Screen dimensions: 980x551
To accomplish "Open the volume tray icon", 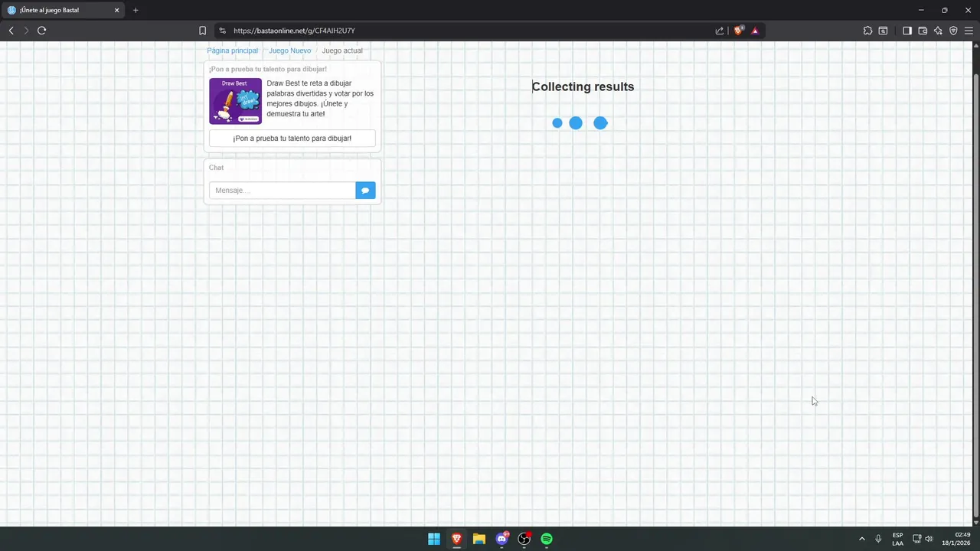I will pyautogui.click(x=929, y=539).
